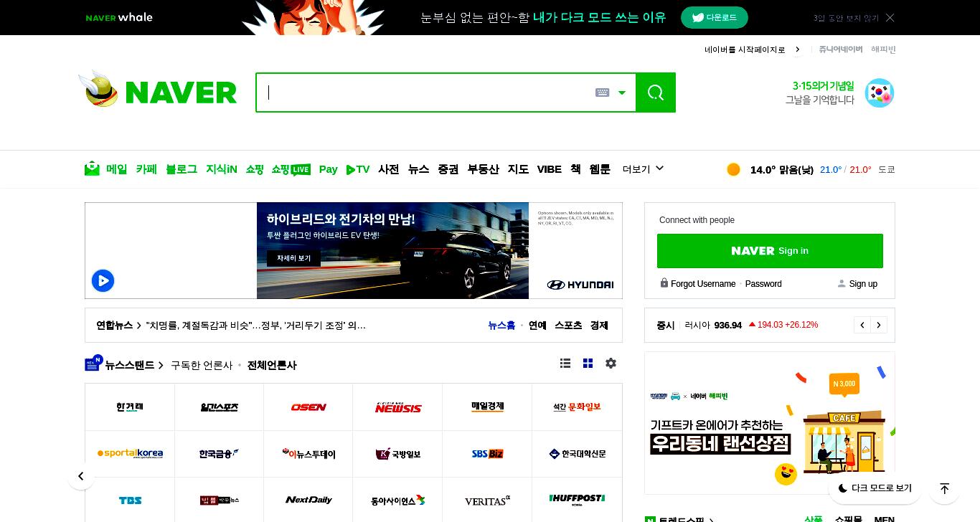Viewport: 980px width, 522px height.
Task: Show next stock ticker with right arrow
Action: [879, 325]
